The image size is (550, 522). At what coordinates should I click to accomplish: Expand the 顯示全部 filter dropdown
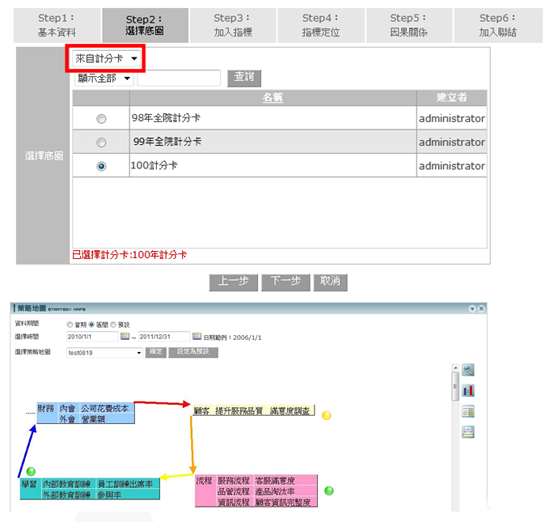coord(104,78)
